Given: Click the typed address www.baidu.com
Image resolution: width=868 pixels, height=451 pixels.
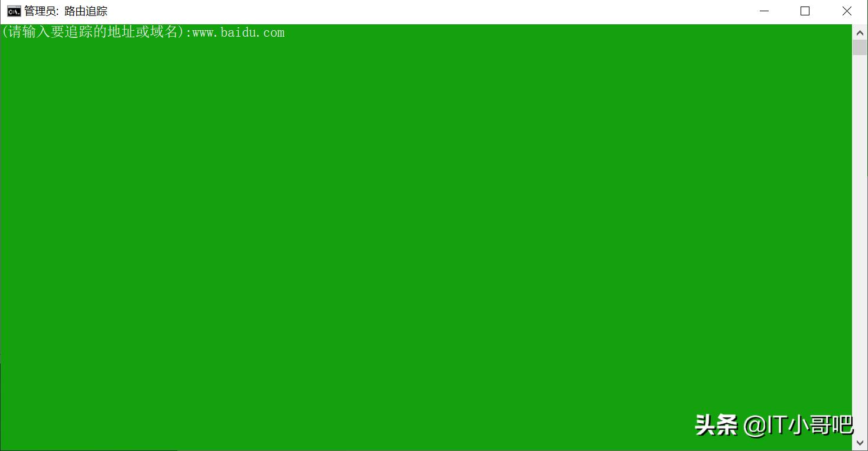Looking at the screenshot, I should pyautogui.click(x=238, y=33).
